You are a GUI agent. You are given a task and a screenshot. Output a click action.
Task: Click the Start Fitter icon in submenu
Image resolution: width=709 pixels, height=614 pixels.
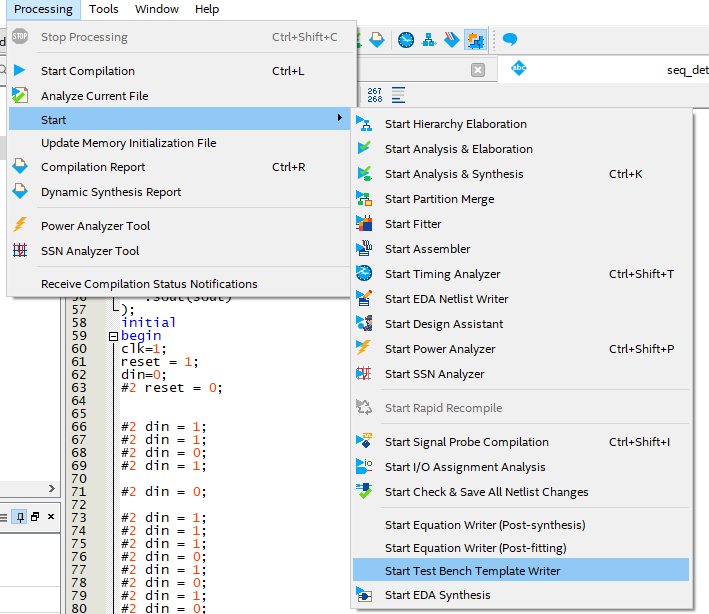point(364,224)
